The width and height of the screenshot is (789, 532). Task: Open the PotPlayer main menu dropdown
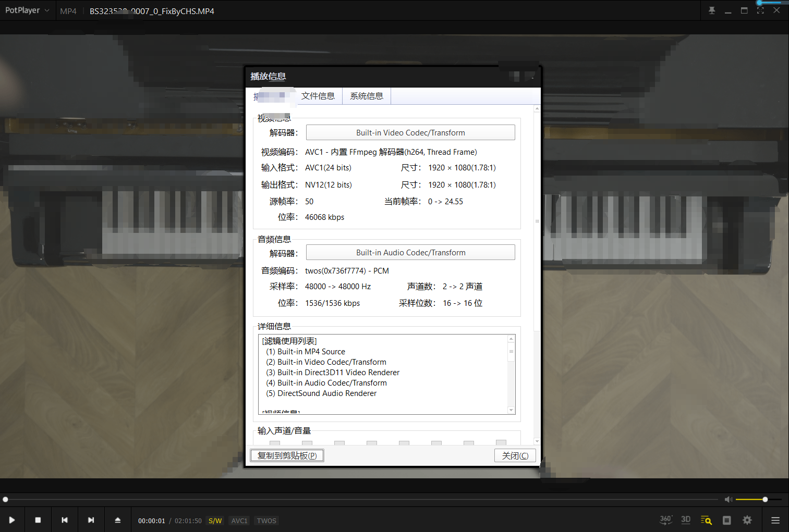click(x=27, y=10)
